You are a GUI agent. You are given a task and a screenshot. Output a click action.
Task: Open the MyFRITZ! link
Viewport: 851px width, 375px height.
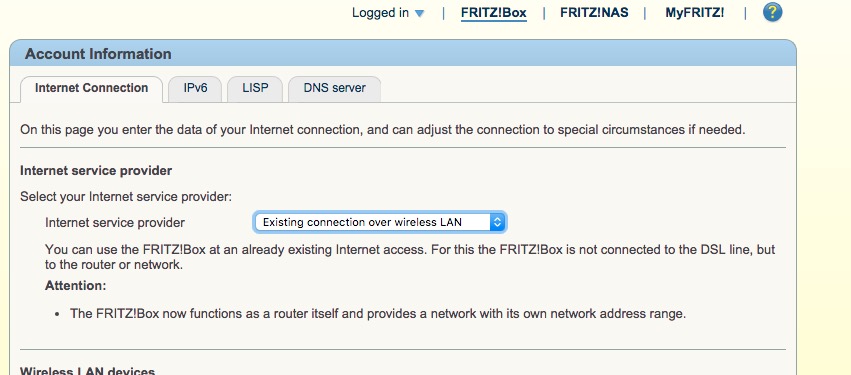tap(695, 12)
